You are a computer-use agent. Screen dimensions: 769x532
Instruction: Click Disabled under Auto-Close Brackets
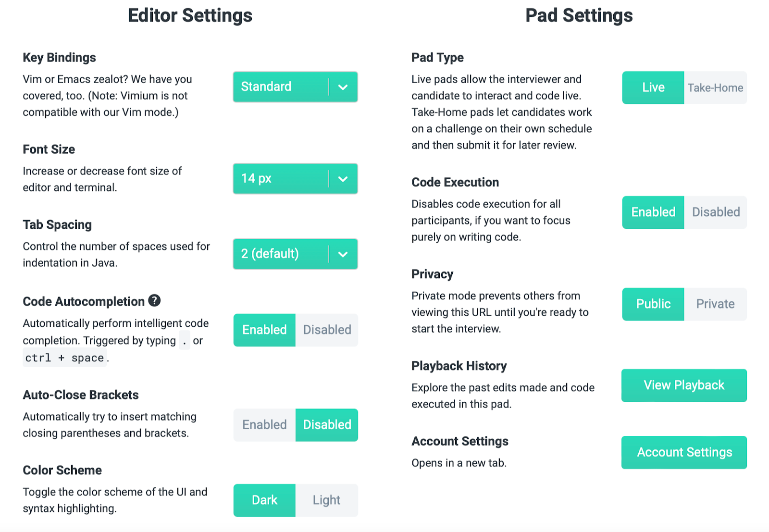pyautogui.click(x=327, y=425)
